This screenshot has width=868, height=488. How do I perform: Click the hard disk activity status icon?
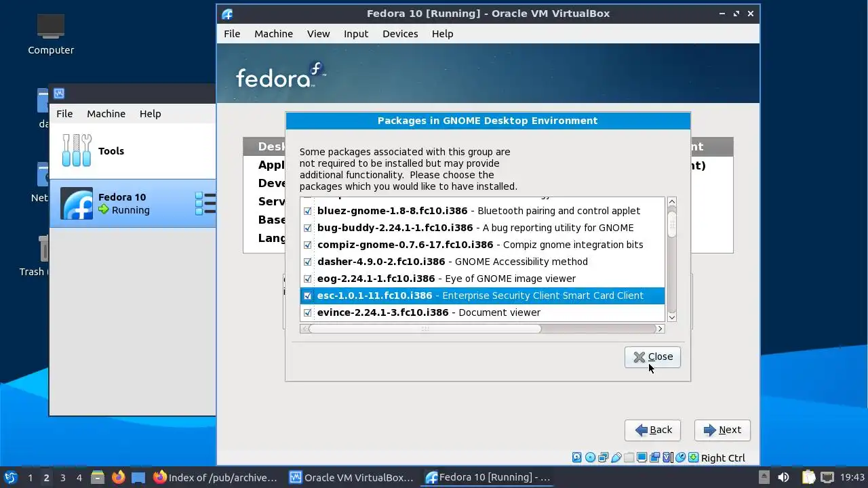click(577, 457)
